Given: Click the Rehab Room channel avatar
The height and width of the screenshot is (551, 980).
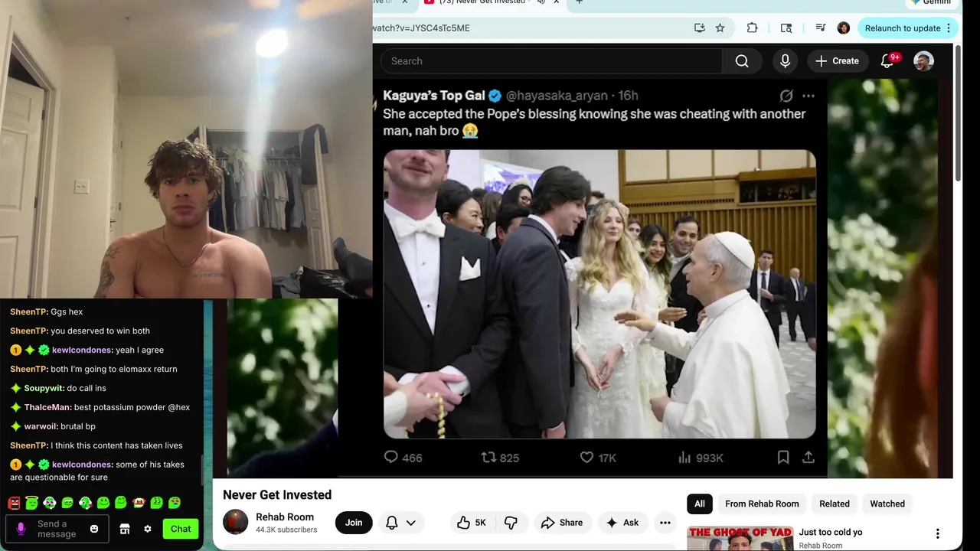Looking at the screenshot, I should 236,522.
